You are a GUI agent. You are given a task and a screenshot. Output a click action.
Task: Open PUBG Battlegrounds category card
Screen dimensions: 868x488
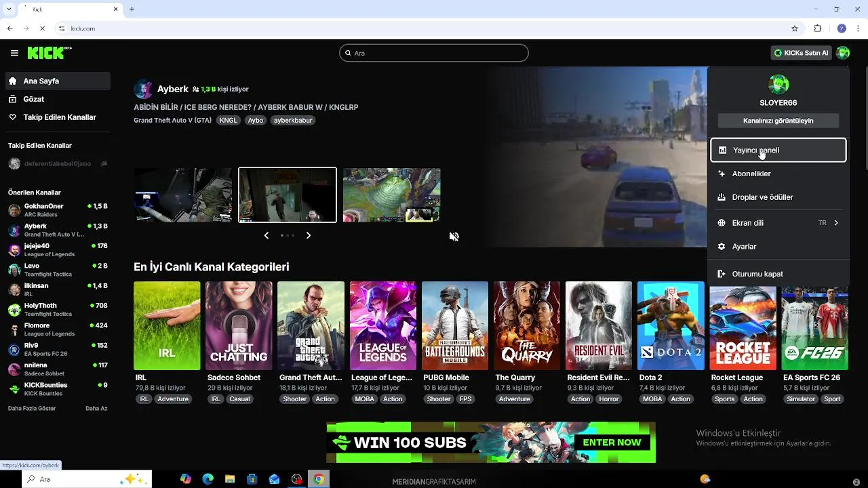click(455, 326)
